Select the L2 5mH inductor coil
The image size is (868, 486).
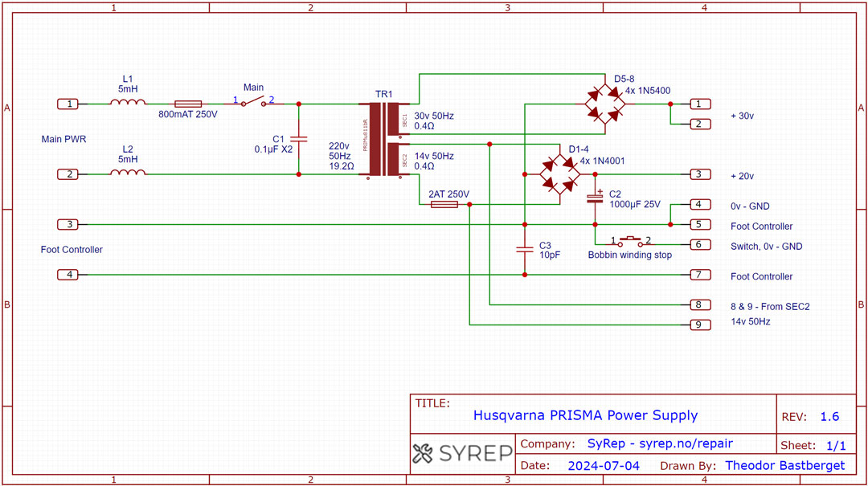[x=128, y=172]
